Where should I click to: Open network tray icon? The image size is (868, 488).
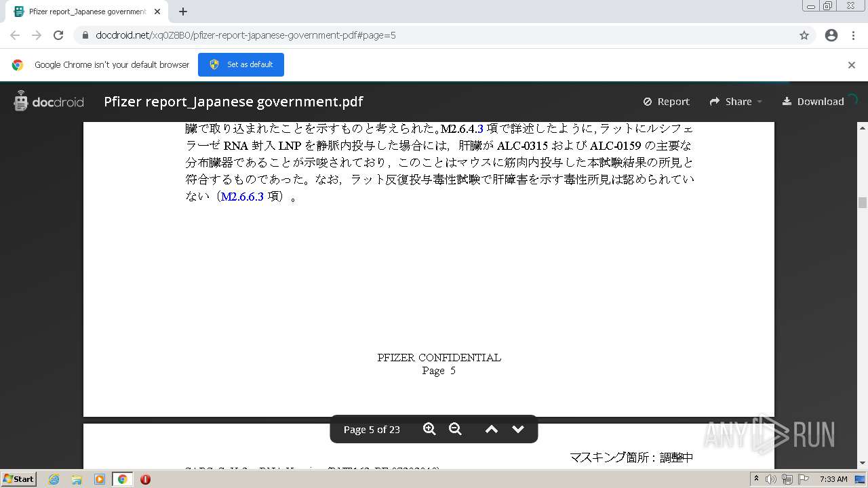(787, 479)
